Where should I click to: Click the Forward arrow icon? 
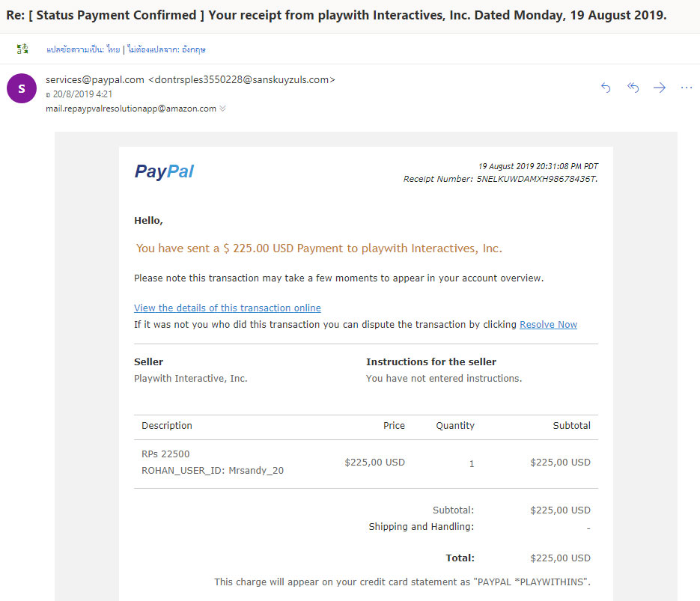click(x=660, y=88)
